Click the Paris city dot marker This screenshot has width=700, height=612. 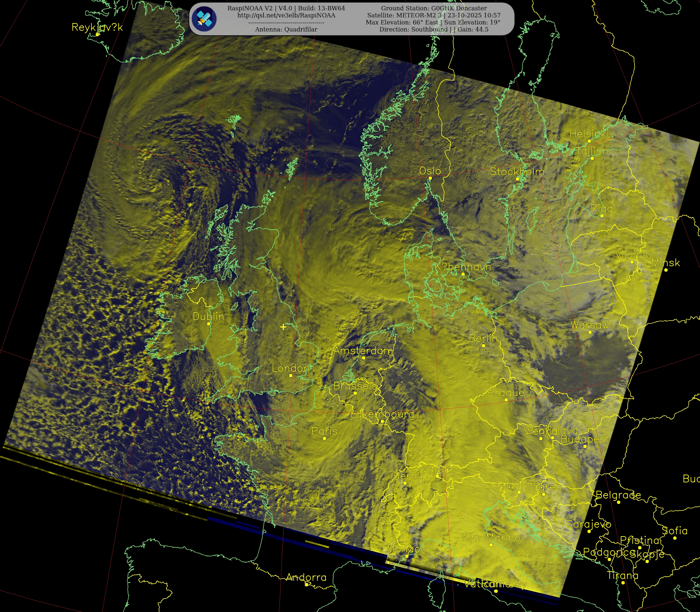[325, 438]
